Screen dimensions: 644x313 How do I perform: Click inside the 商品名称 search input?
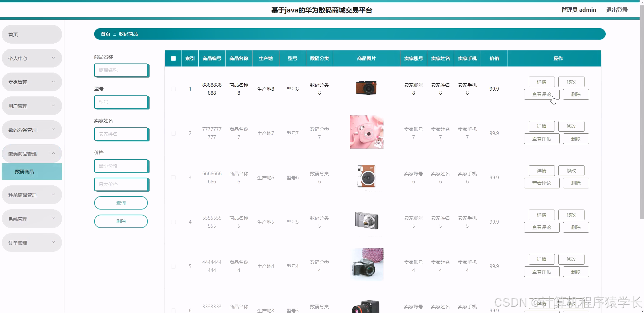(x=121, y=70)
